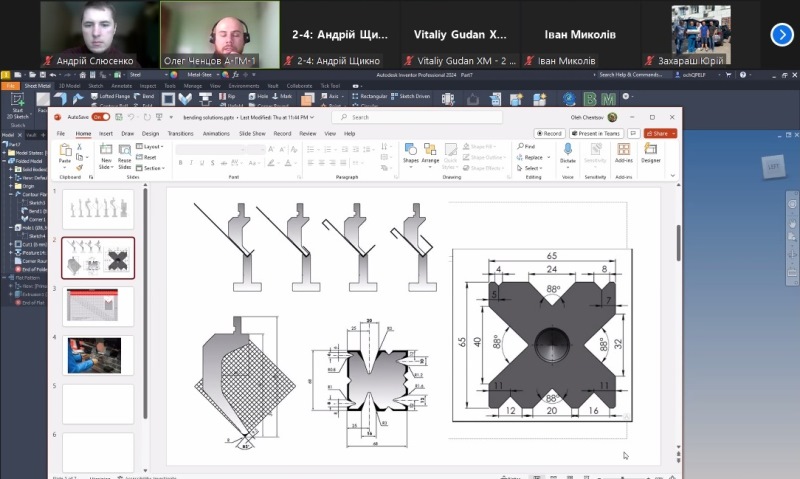Select slide 4 thumbnail with photo
Viewport: 800px width, 479px height.
pos(98,355)
